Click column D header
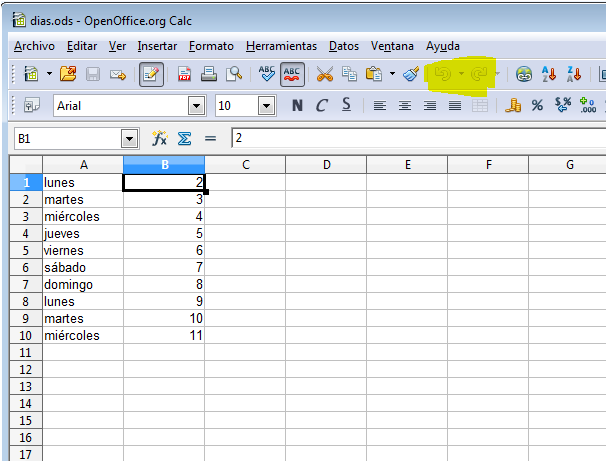Screen dimensions: 607x462 (326, 164)
